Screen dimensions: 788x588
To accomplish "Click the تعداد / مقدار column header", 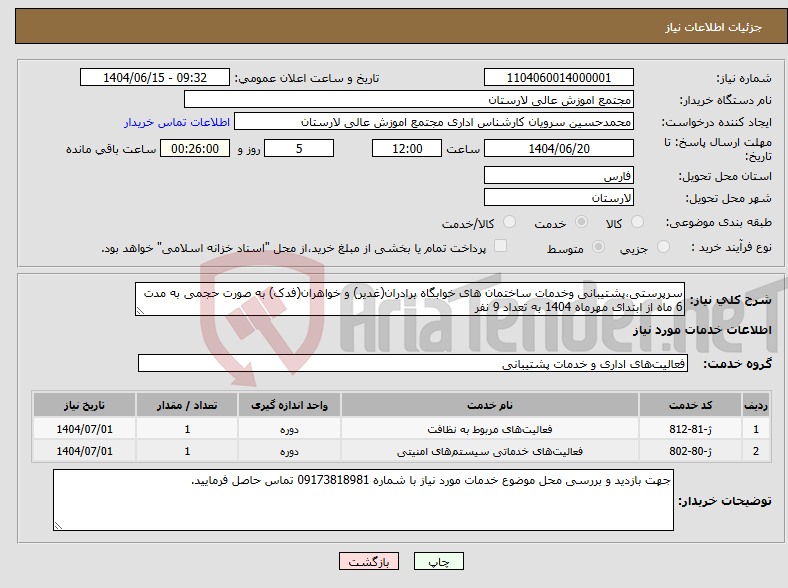I will (x=187, y=405).
